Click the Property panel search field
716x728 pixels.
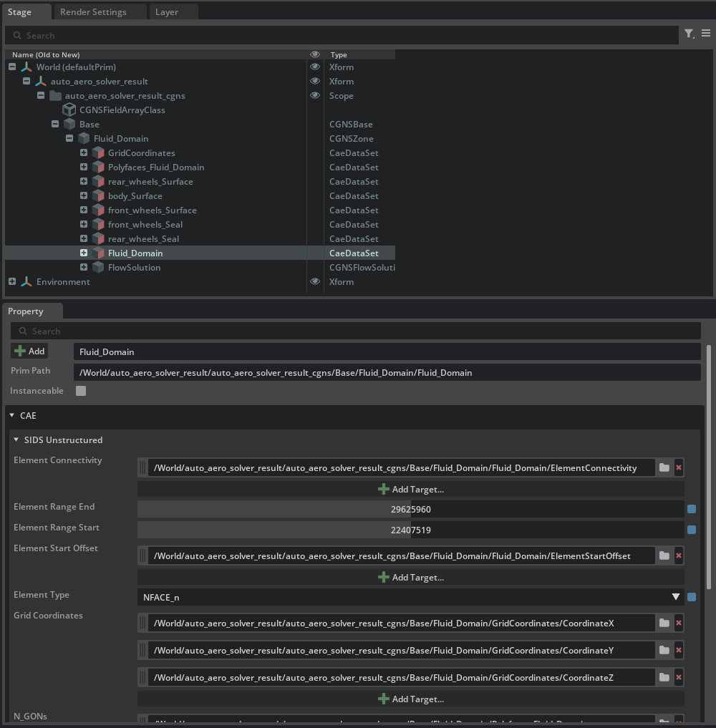pyautogui.click(x=355, y=331)
